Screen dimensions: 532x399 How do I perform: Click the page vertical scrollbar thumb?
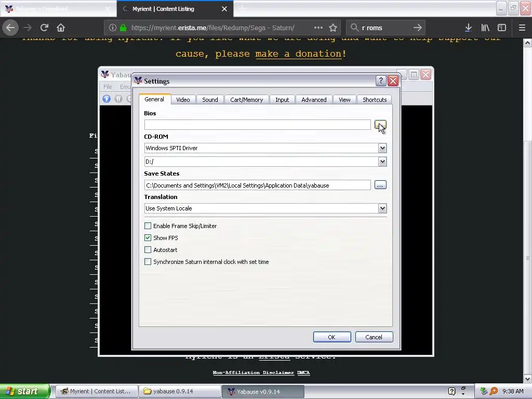point(527,257)
